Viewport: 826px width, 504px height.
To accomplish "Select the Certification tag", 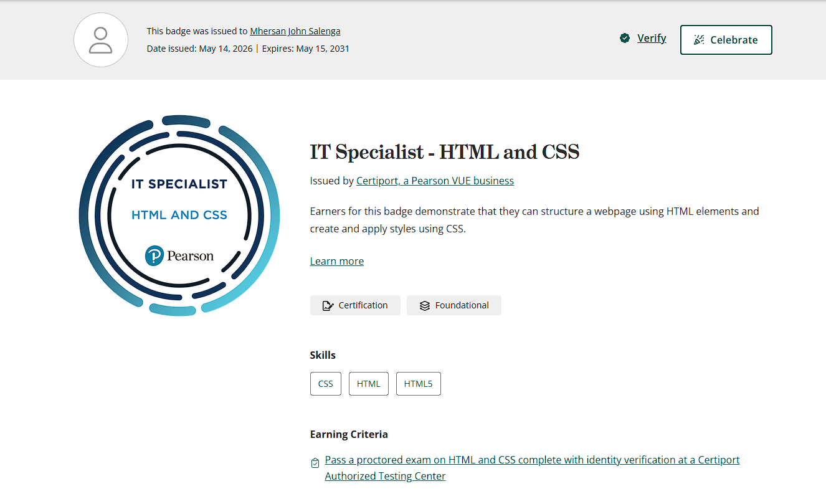I will coord(355,305).
